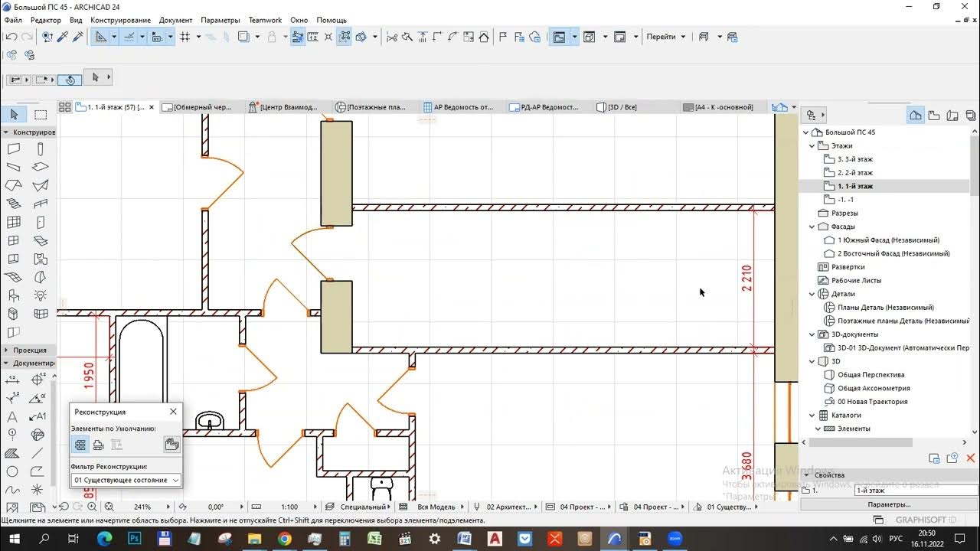The width and height of the screenshot is (980, 551).
Task: Click the Undo arrow in toolbar
Action: pyautogui.click(x=11, y=37)
